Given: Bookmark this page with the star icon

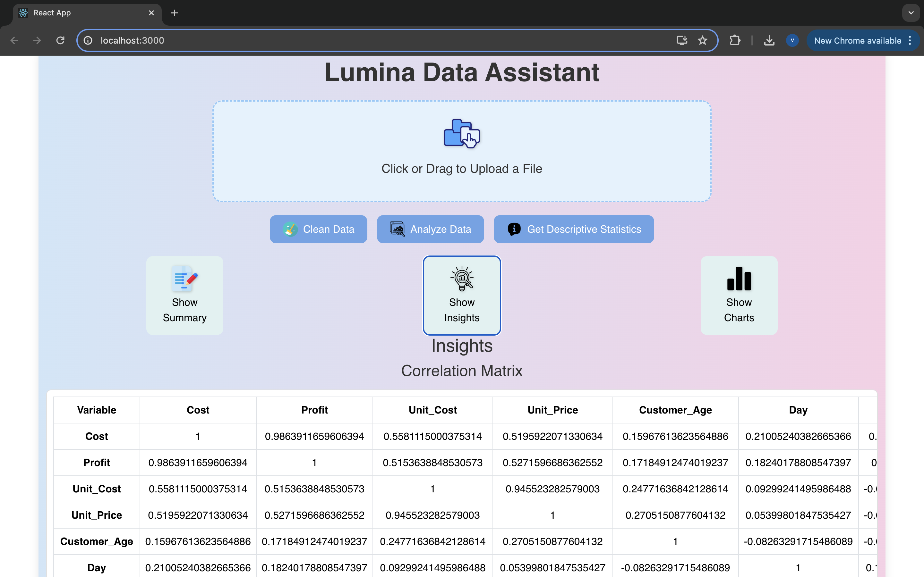Looking at the screenshot, I should tap(702, 40).
